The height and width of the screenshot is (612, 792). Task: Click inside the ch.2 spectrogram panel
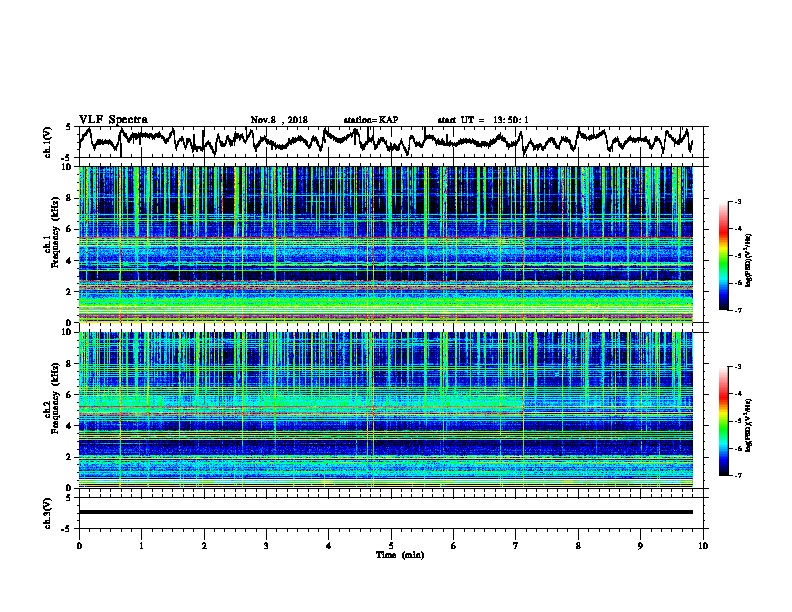tap(386, 410)
